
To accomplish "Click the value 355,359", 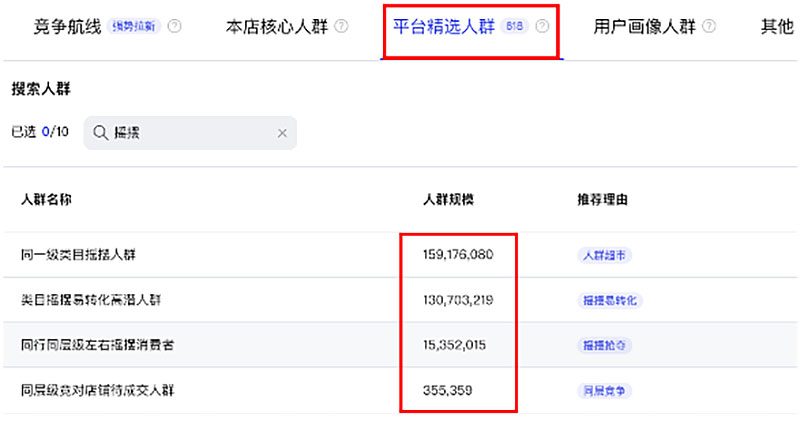I will point(447,390).
